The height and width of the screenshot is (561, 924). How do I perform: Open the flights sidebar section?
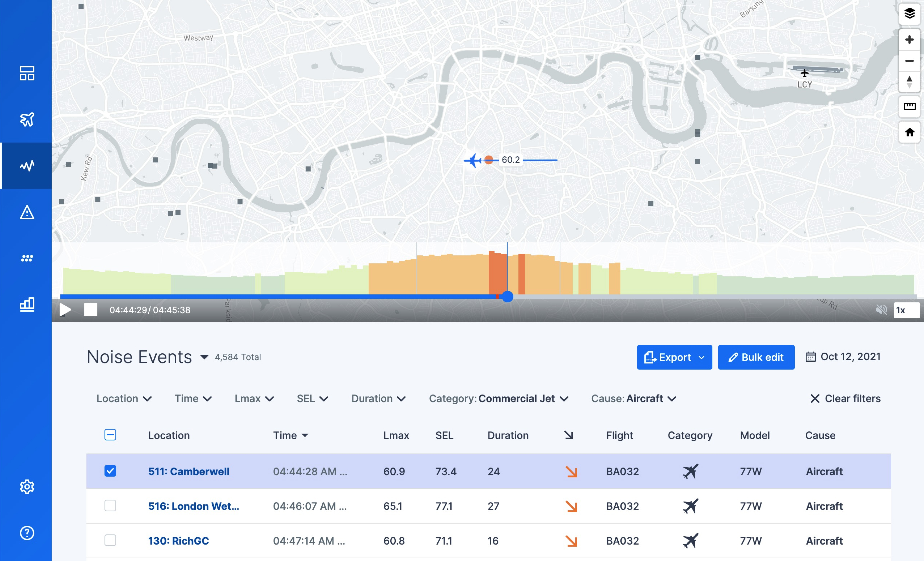pyautogui.click(x=27, y=119)
